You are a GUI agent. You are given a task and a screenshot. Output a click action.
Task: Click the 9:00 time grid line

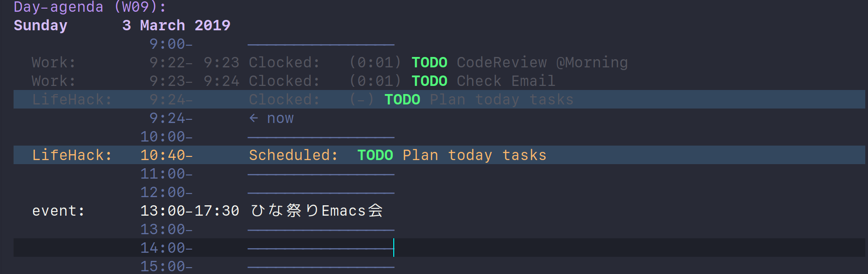pos(321,44)
